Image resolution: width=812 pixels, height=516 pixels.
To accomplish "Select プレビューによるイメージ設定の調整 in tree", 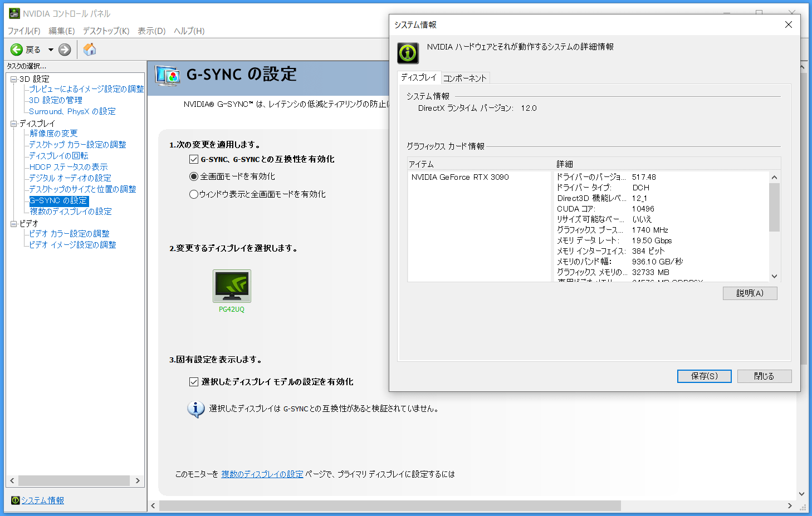I will (x=86, y=89).
